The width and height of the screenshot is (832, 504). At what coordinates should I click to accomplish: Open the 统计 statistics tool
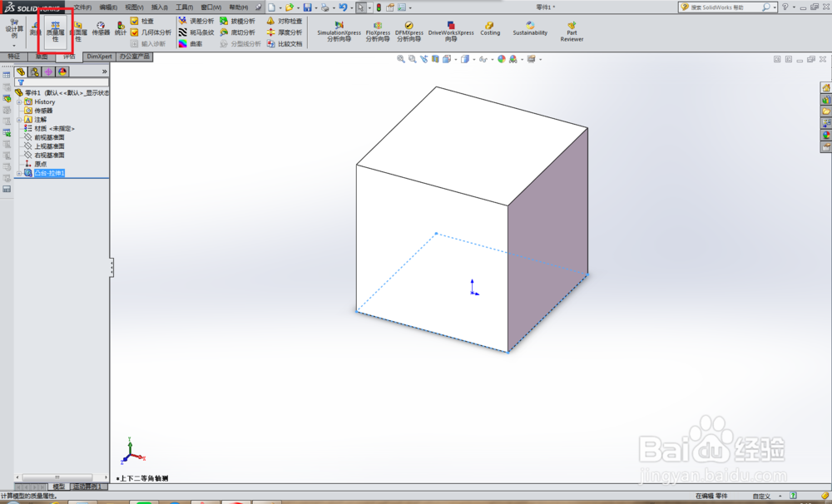[121, 28]
